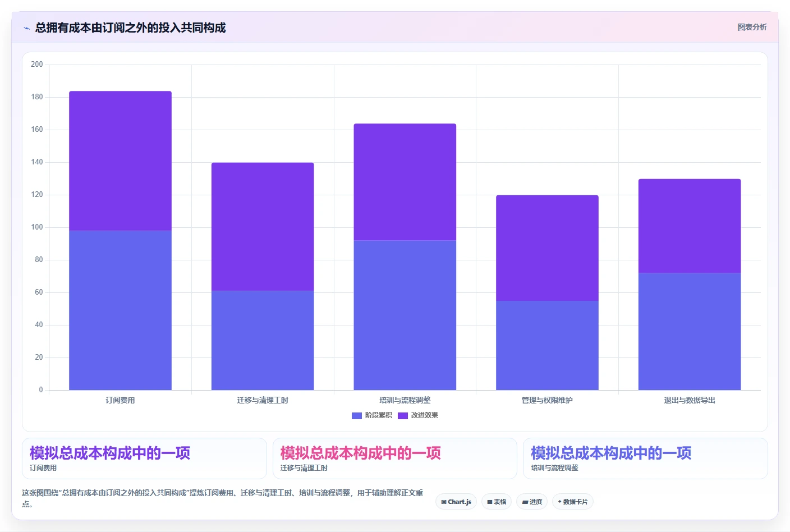Click the sparkle icon in the 数据卡片 chip
Viewport: 790px width, 532px height.
pos(559,502)
